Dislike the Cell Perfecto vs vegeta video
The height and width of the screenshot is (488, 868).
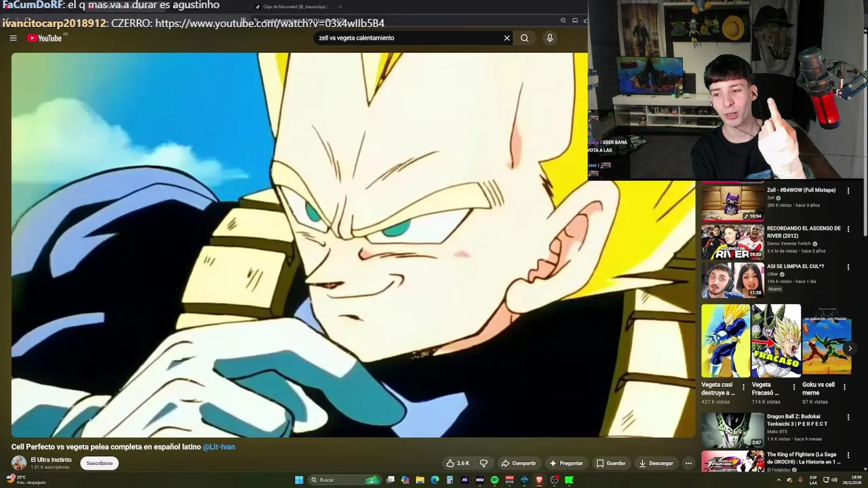click(x=484, y=464)
